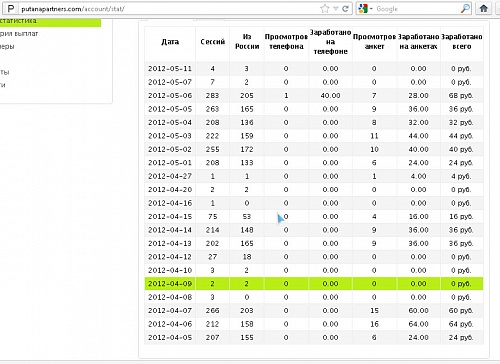Click total earned 68 руб.
Viewport: 500px width, 364px height.
(x=461, y=96)
